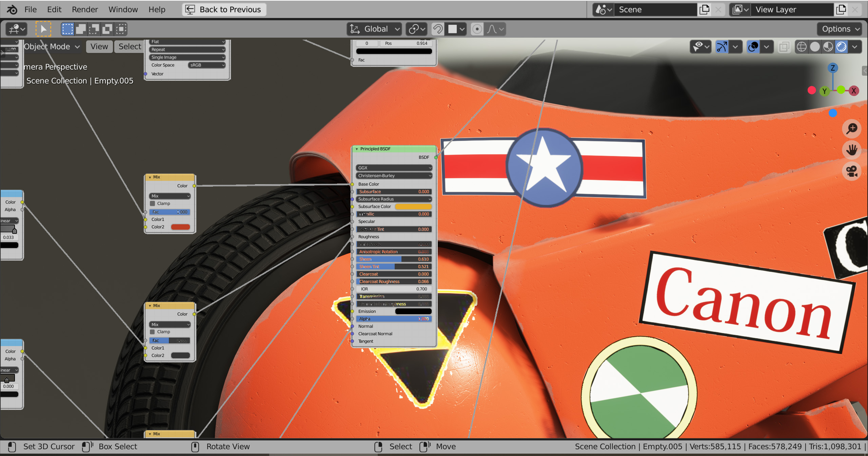Click the hand pan view icon
868x456 pixels.
[x=852, y=150]
